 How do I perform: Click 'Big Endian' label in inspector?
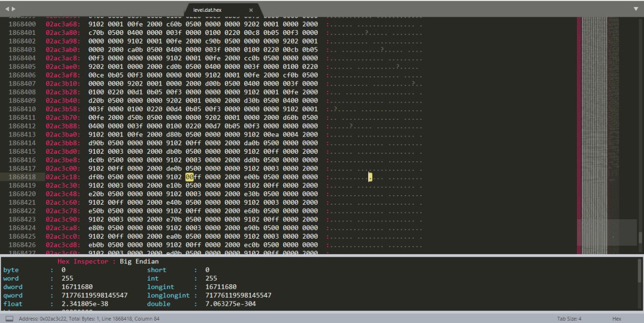138,261
